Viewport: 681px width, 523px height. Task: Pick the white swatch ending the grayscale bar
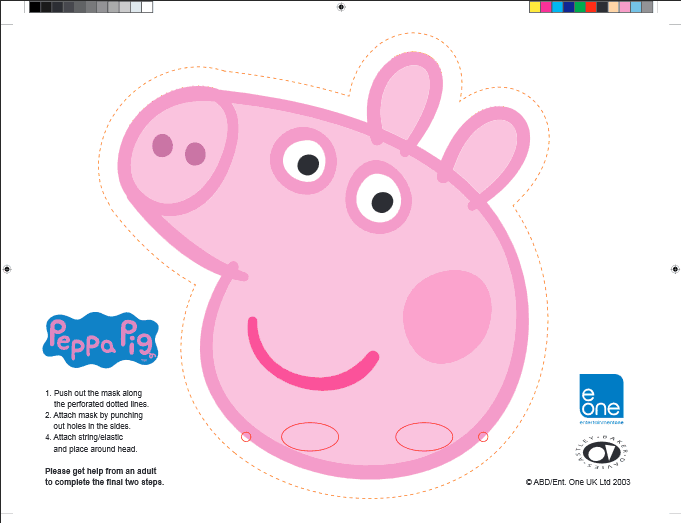click(x=147, y=7)
